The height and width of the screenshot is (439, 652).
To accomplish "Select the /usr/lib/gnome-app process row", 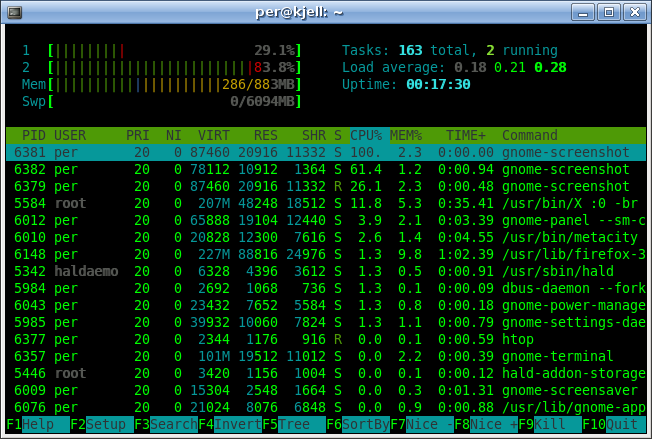I will click(326, 408).
